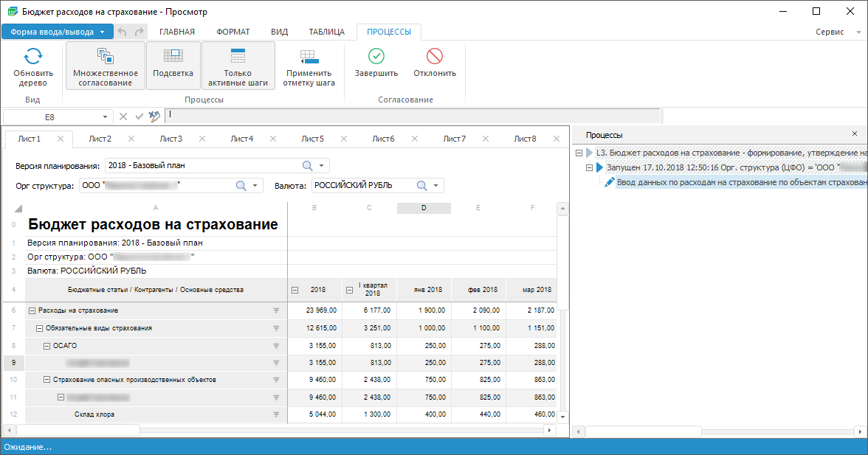Click Применить отметку шага icon
The width and height of the screenshot is (868, 455).
click(309, 58)
